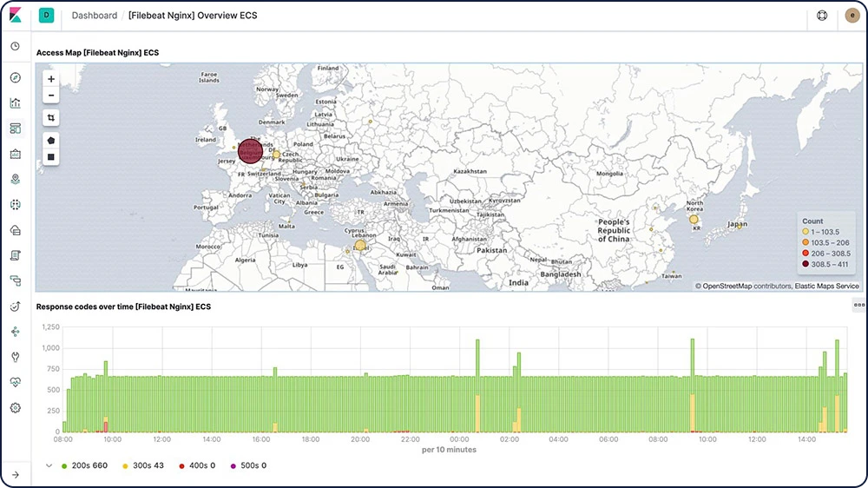Toggle the 500s series in legend
Viewport: 868px width, 488px height.
pyautogui.click(x=248, y=465)
